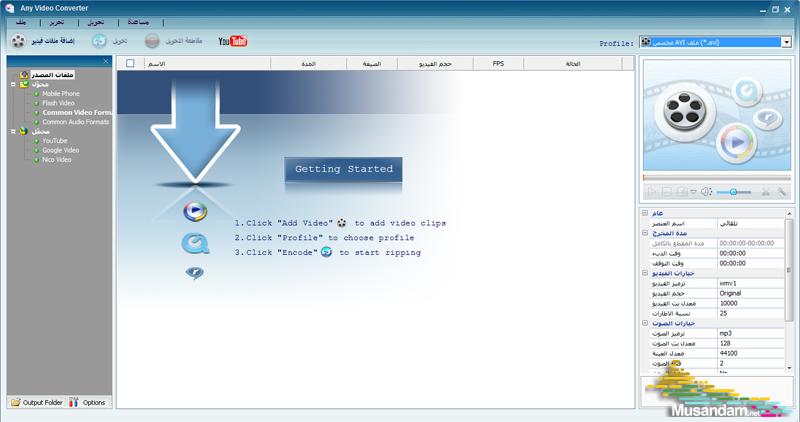Click the preview seek progress bar
800x422 pixels.
point(716,178)
